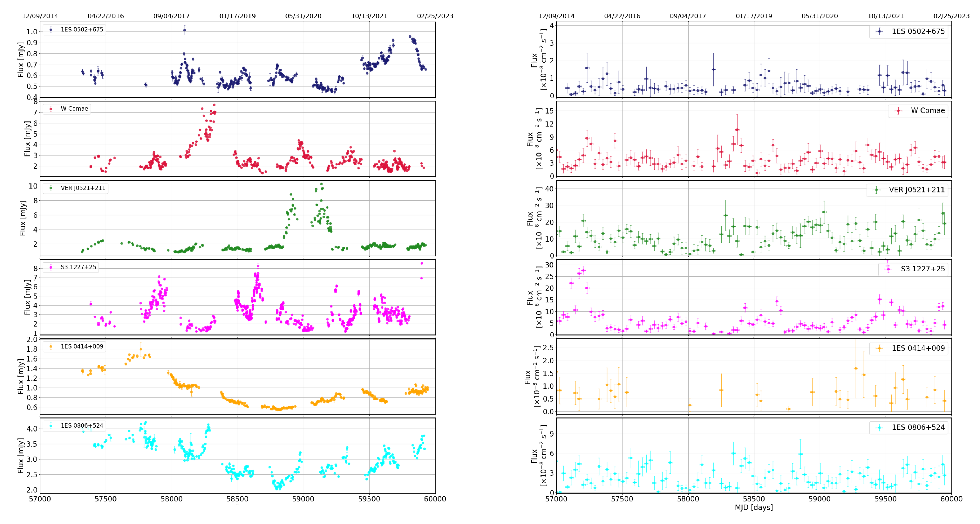The width and height of the screenshot is (980, 524).
Task: Click the Flux [mJy] axis label of W Comae plot
Action: pyautogui.click(x=27, y=139)
